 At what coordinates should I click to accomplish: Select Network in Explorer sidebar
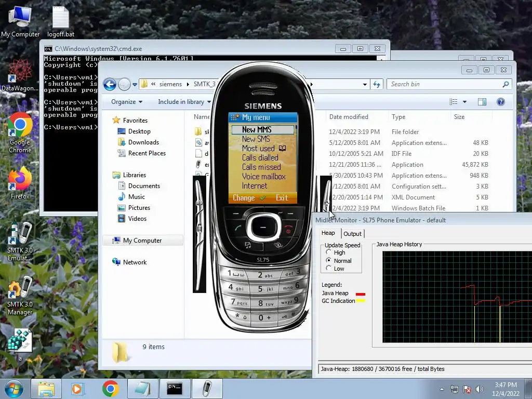129,262
